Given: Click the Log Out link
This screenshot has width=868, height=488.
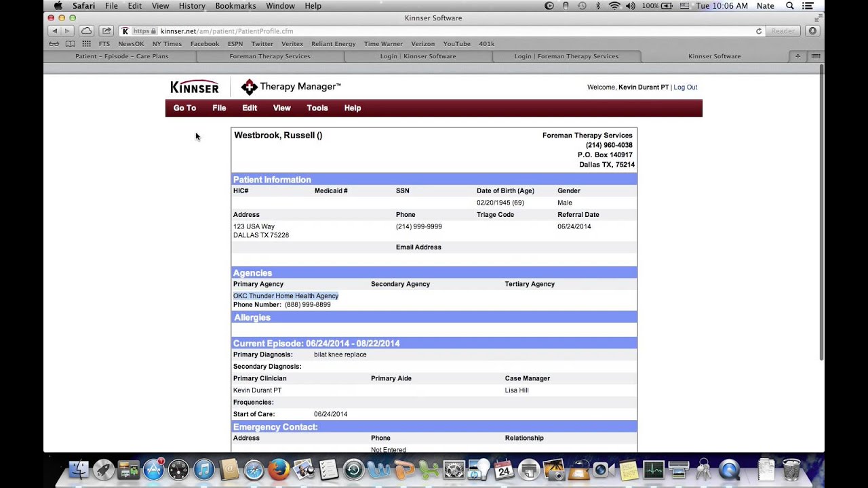Looking at the screenshot, I should point(685,87).
